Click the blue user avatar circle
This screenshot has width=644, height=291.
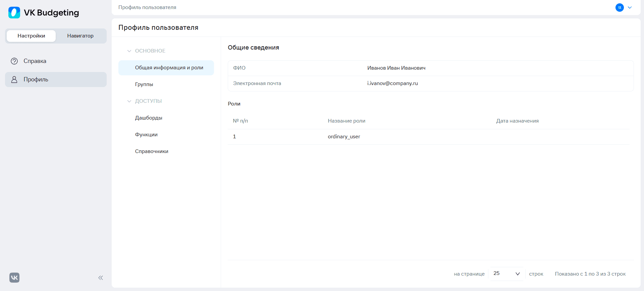(620, 7)
